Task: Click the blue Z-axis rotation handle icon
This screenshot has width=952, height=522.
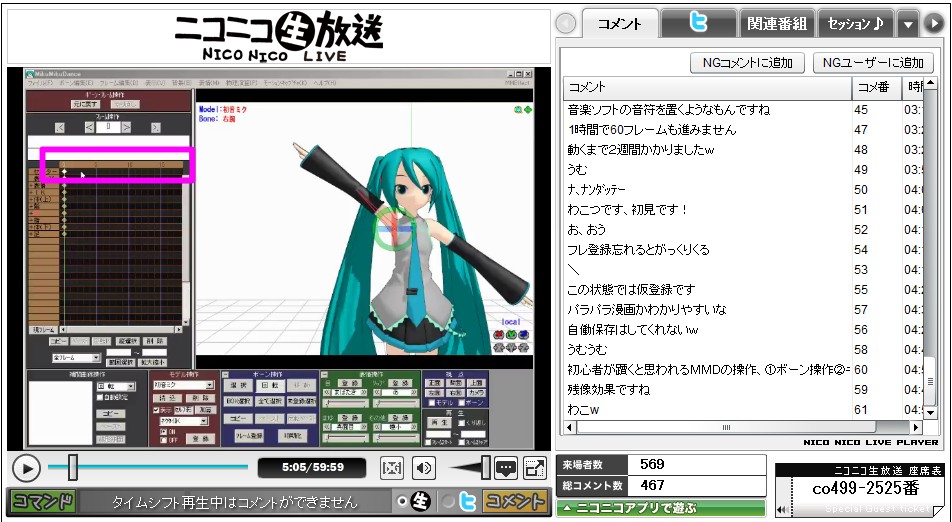Action: (523, 334)
